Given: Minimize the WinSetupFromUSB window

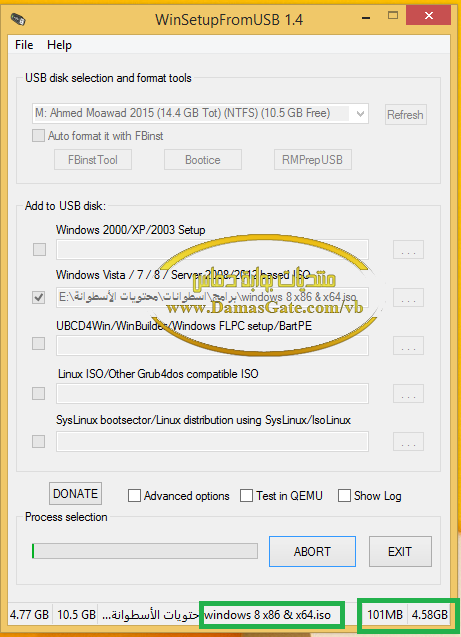Looking at the screenshot, I should (x=366, y=18).
